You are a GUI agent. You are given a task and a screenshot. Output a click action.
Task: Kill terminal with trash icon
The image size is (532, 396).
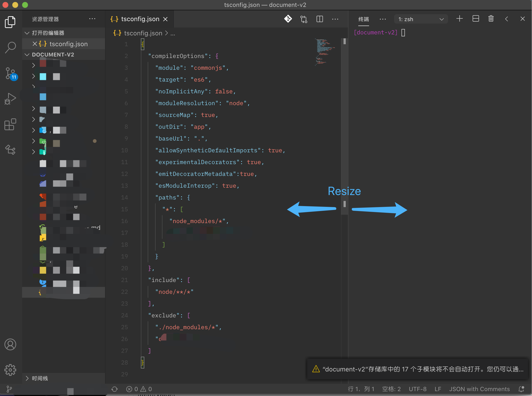pos(491,19)
